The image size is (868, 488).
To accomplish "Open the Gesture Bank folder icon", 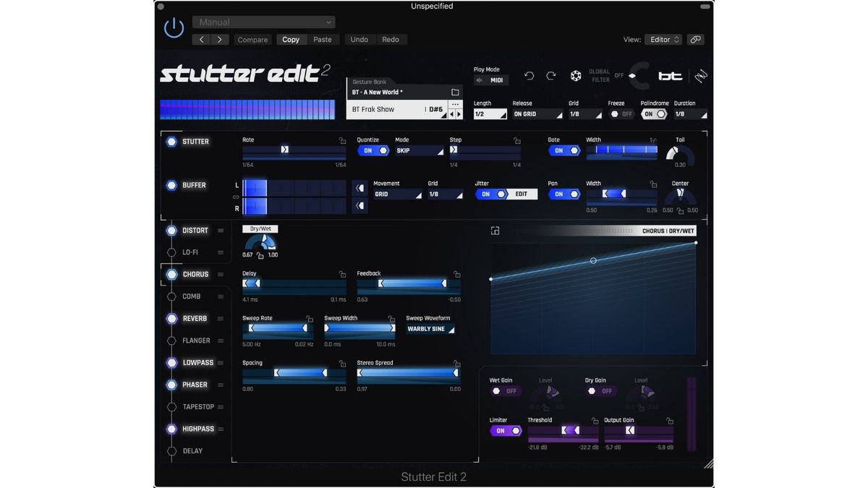I will coord(455,92).
